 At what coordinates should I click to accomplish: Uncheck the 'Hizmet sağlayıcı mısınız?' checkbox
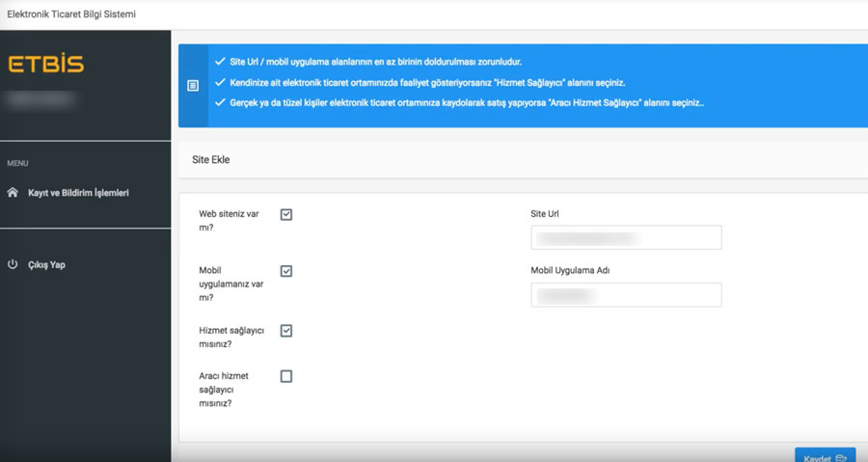[x=286, y=331]
